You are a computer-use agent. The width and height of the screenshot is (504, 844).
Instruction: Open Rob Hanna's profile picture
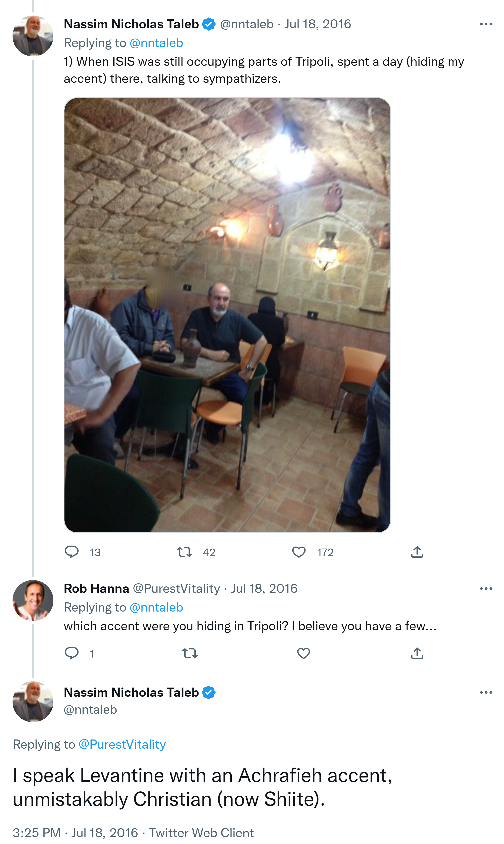(33, 600)
